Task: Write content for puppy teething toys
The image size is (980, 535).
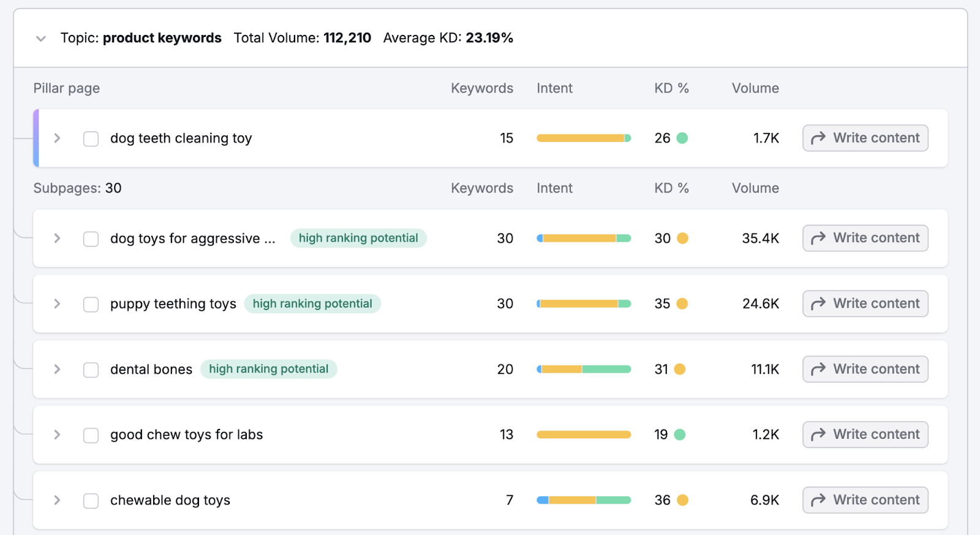Action: [865, 303]
